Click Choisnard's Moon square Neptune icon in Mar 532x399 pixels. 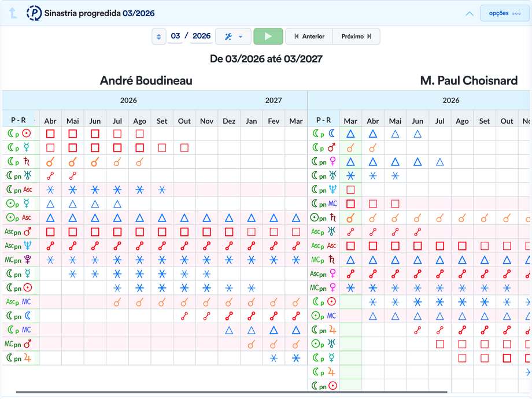(x=350, y=190)
